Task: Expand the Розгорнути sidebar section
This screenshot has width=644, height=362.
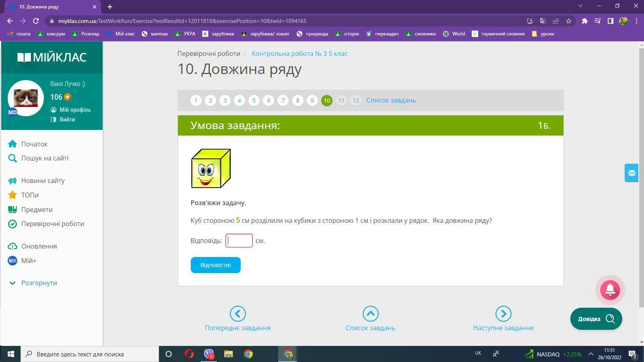Action: pos(33,283)
